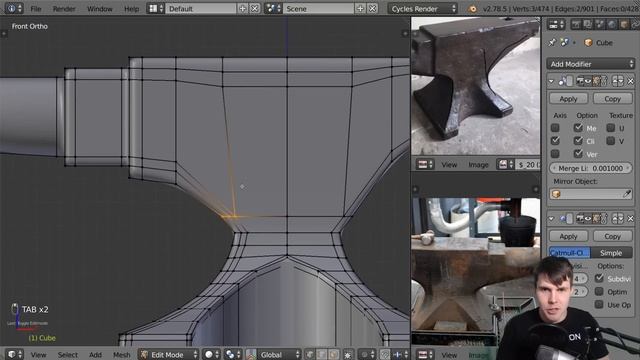Select Simple subdivision type

[x=611, y=253]
